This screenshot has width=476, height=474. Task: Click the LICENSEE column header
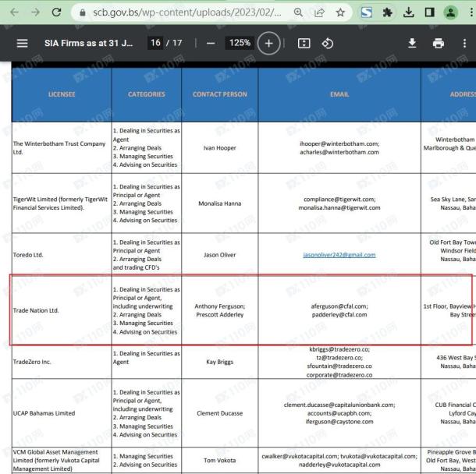point(62,94)
